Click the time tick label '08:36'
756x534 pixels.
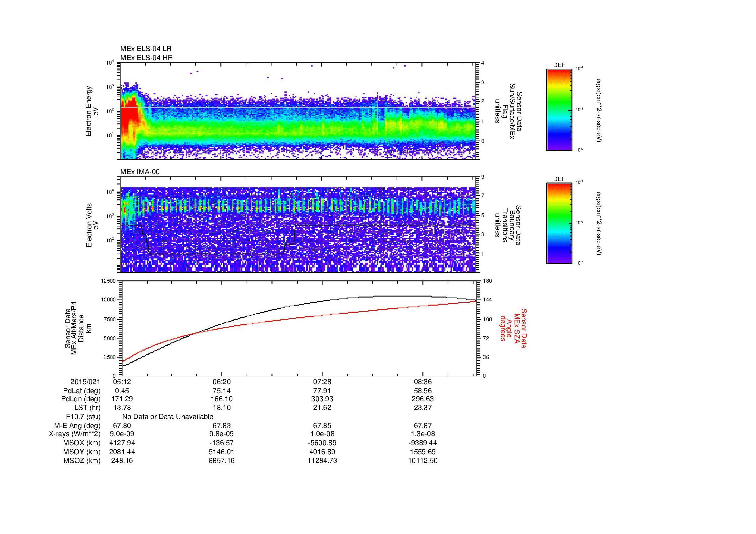423,382
